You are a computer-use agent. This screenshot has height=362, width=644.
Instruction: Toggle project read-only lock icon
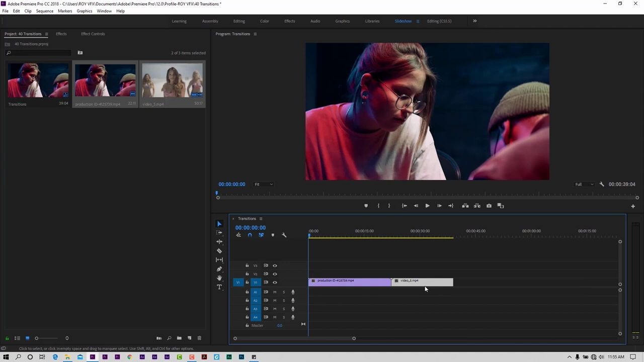coord(7,338)
